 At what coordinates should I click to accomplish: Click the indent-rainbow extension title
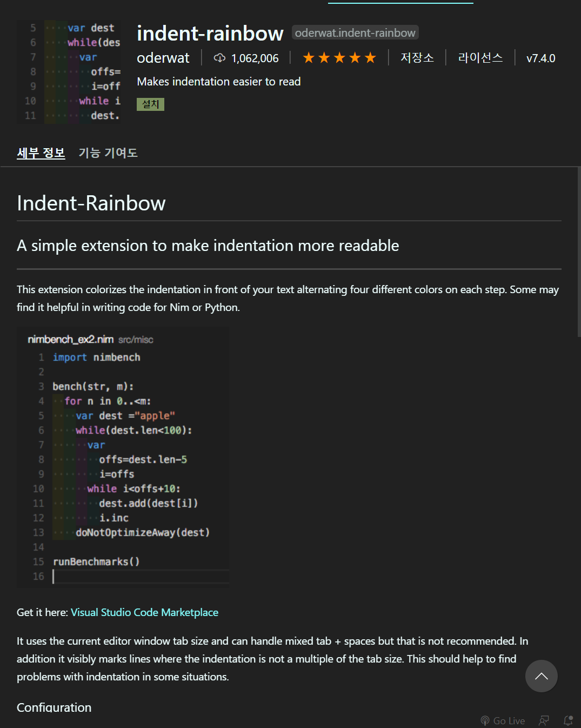pyautogui.click(x=210, y=33)
